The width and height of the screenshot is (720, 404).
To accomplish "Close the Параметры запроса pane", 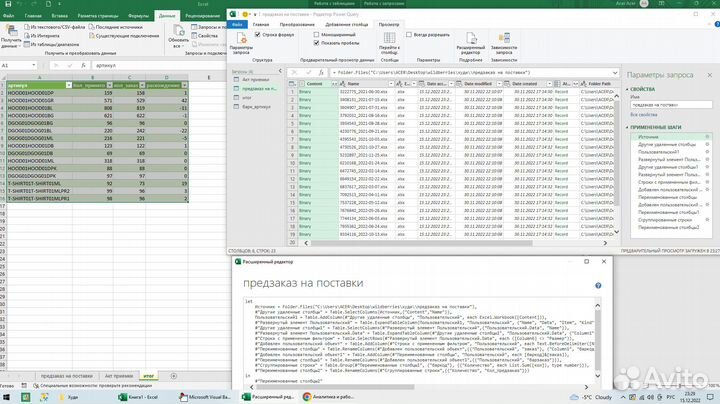I will coord(709,75).
